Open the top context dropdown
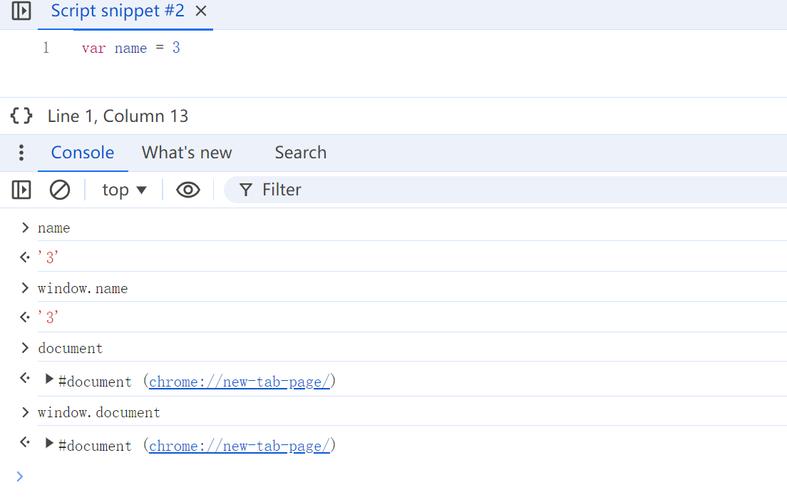Screen dimensions: 787x500 pyautogui.click(x=124, y=190)
